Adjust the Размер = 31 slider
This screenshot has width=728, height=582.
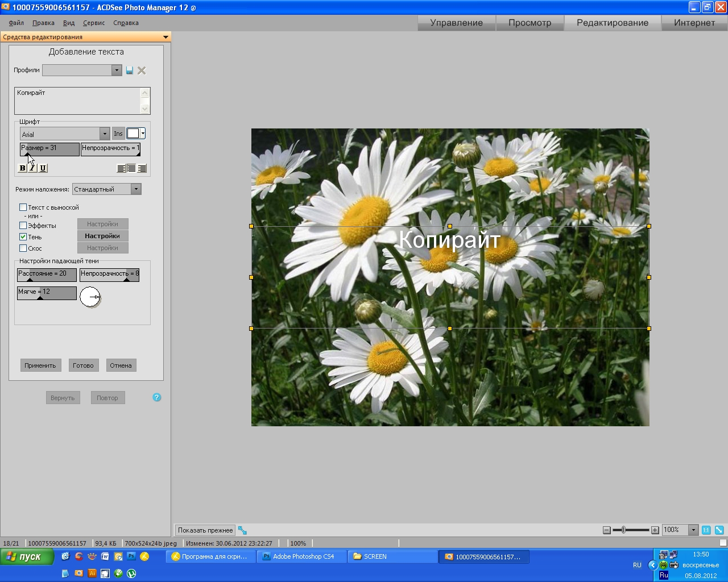[x=49, y=149]
